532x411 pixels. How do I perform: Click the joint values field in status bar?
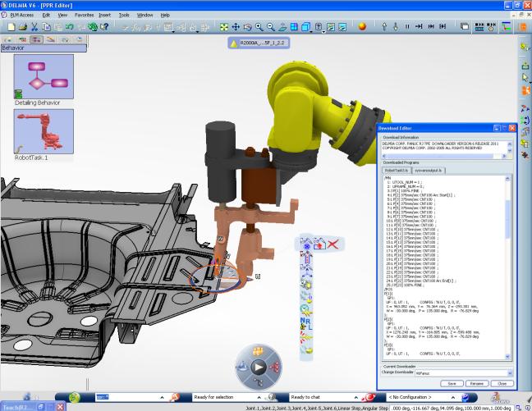(452, 408)
